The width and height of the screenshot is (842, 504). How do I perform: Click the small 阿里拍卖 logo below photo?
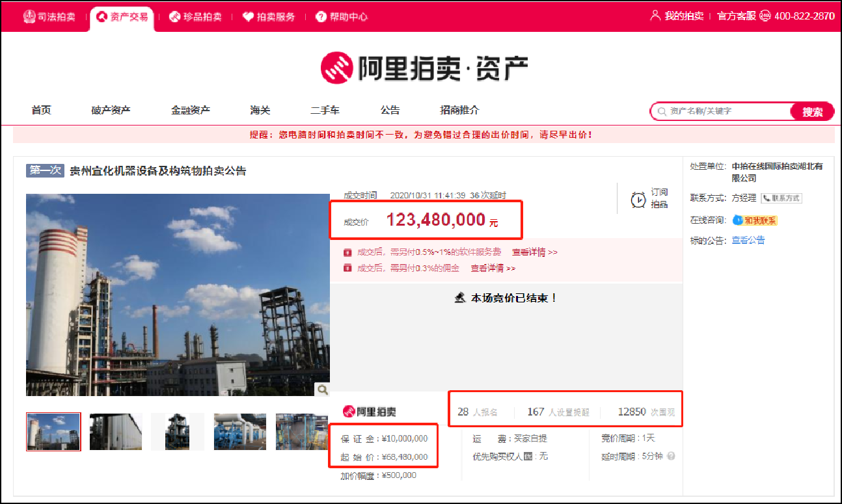tap(370, 412)
